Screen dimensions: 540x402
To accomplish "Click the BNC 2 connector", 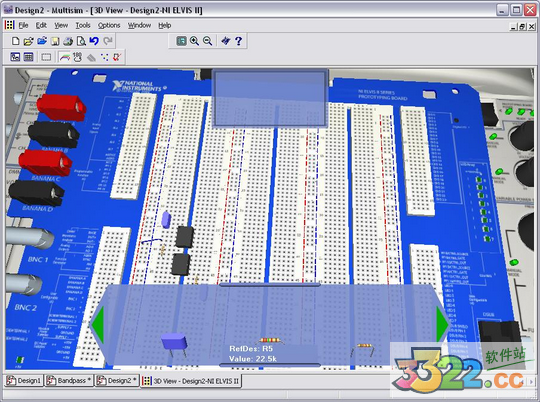I will [x=23, y=285].
